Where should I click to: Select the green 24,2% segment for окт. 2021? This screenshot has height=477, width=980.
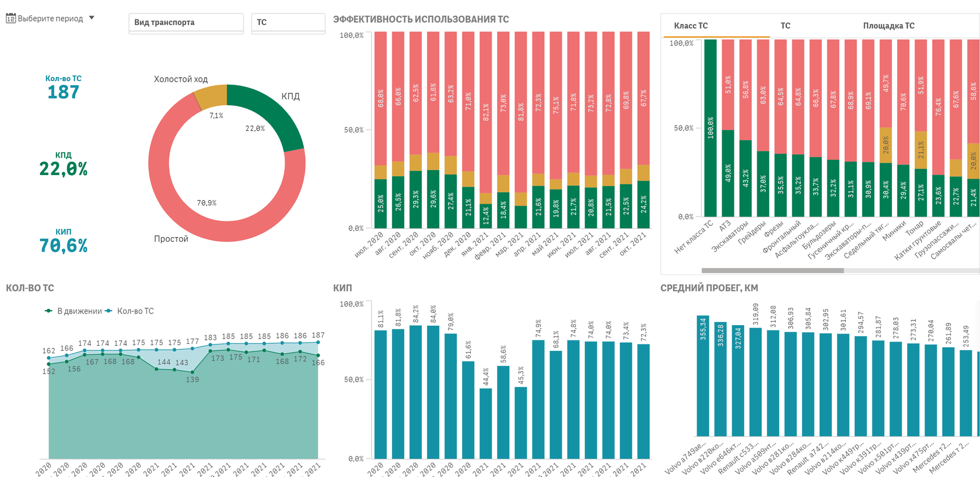click(643, 204)
